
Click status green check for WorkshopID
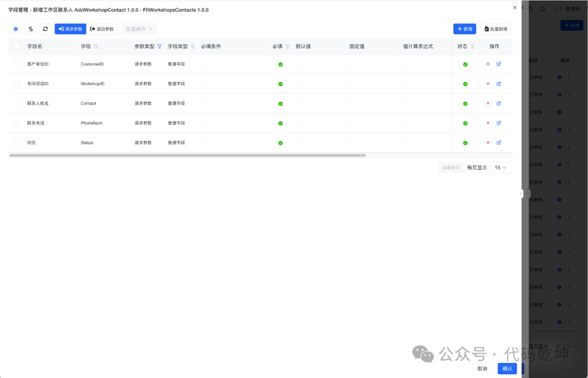465,84
